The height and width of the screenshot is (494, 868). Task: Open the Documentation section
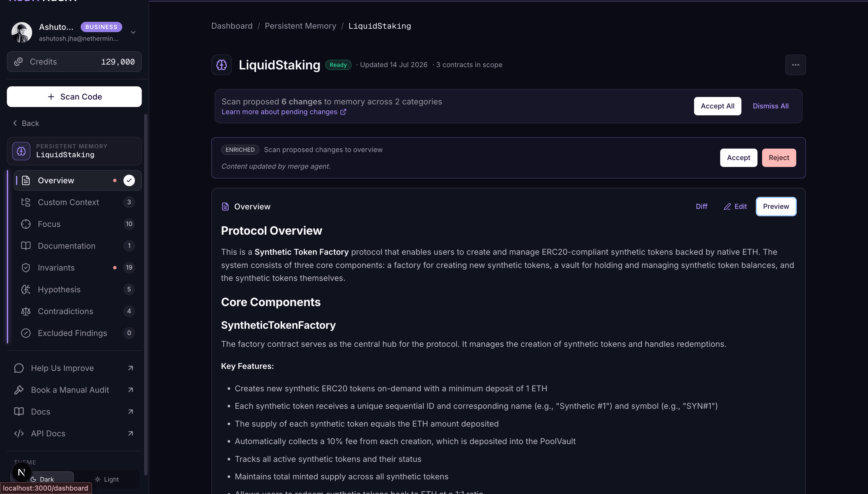pos(77,246)
